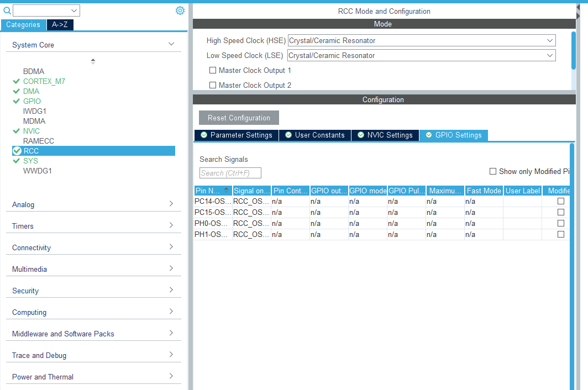588x390 pixels.
Task: Sort by Signal on Pin column header
Action: click(251, 191)
